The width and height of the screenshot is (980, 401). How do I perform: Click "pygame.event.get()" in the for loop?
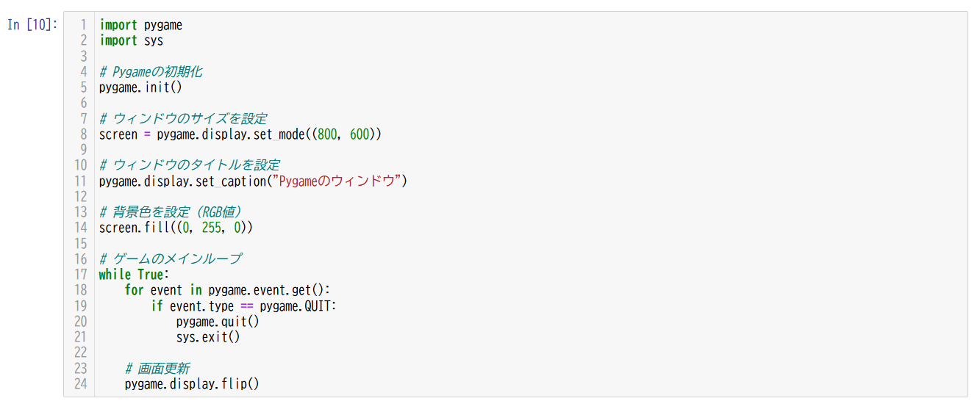click(269, 290)
